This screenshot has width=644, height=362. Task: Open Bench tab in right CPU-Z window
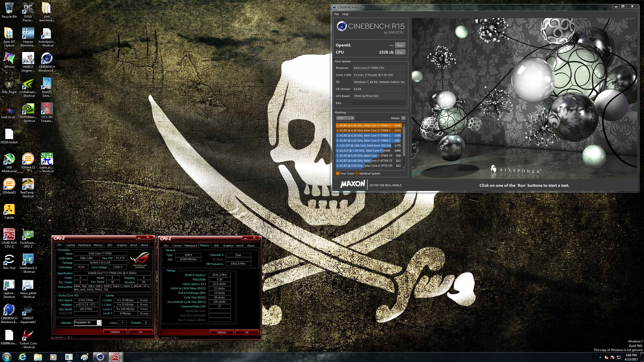[x=240, y=246]
